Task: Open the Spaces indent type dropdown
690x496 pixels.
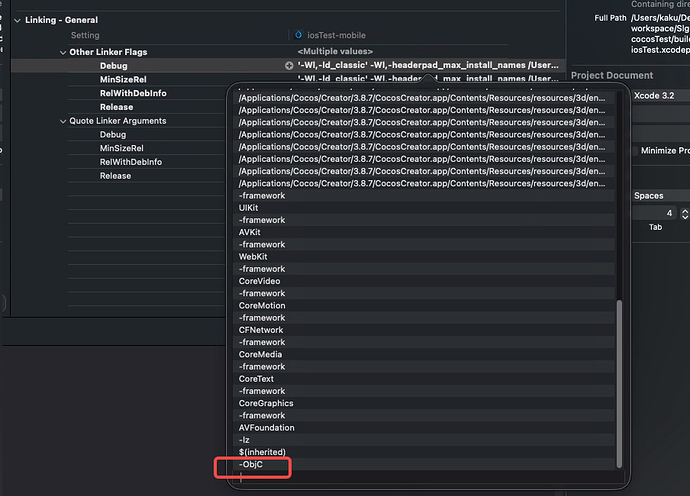Action: tap(659, 196)
